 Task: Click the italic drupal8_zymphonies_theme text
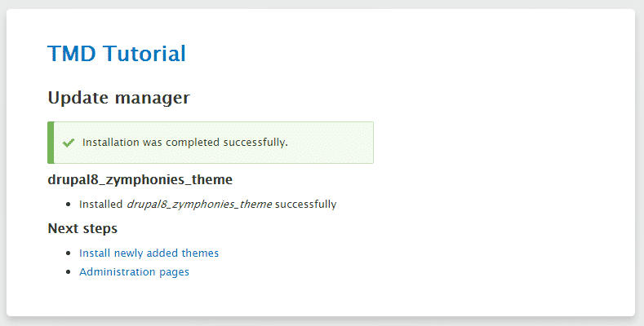tap(199, 205)
